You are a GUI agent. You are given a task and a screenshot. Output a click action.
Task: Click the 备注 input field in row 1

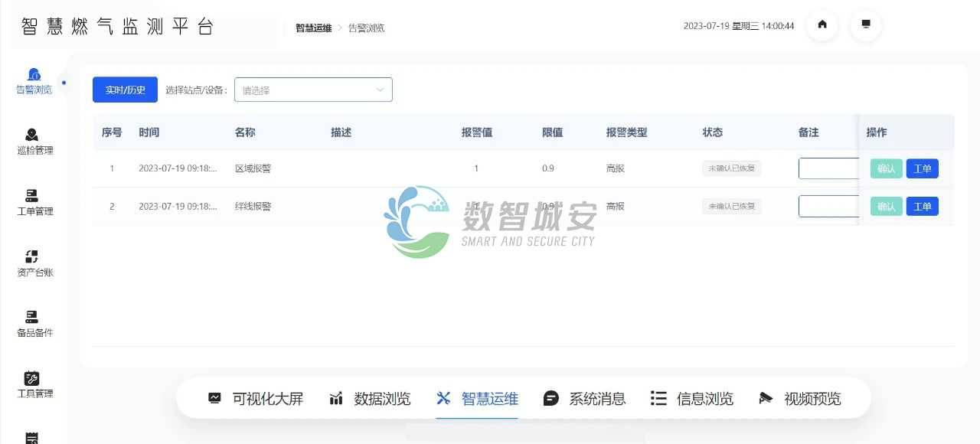pyautogui.click(x=828, y=168)
